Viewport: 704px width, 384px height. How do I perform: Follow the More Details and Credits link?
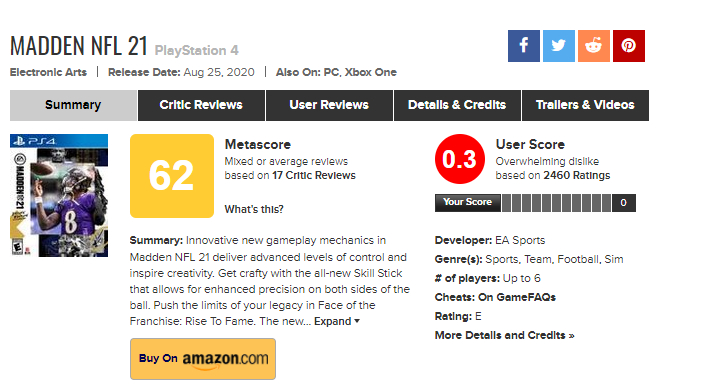(x=505, y=335)
